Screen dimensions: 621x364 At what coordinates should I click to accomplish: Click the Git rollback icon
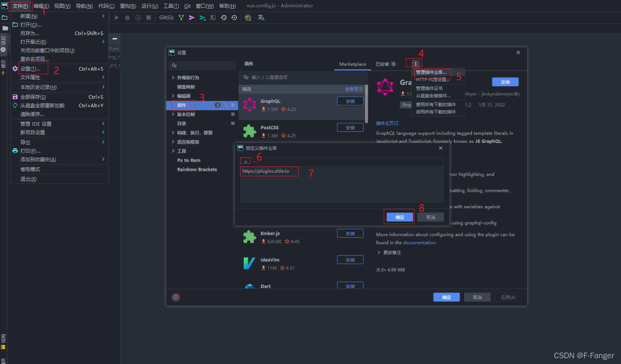coord(234,18)
